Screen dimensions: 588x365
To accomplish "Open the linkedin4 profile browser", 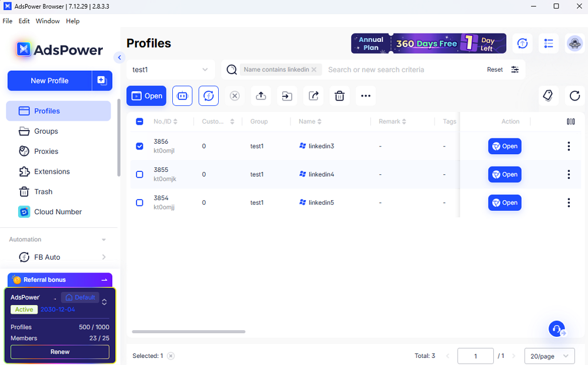I will click(505, 174).
